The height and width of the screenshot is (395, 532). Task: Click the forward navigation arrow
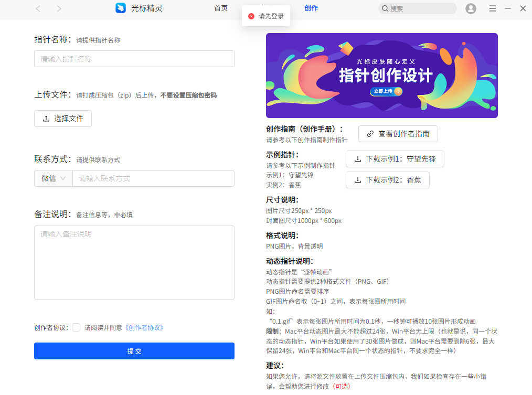pyautogui.click(x=59, y=8)
